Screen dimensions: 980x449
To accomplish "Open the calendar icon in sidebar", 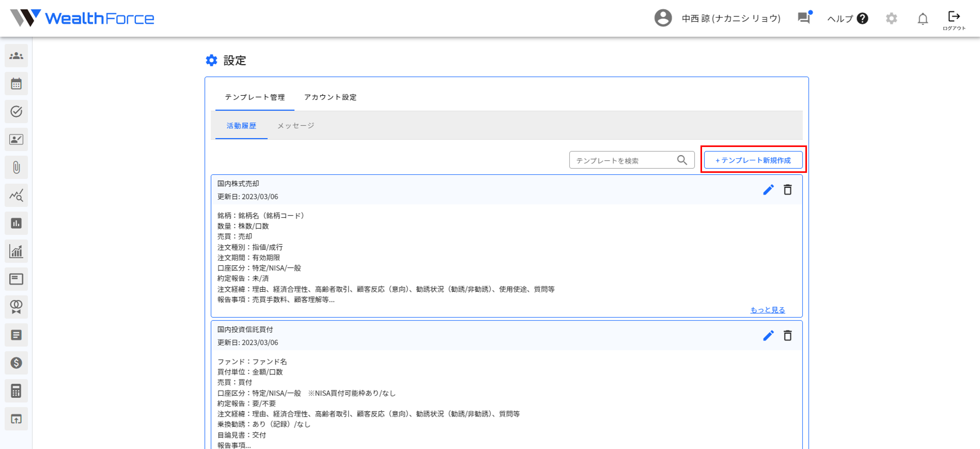I will [x=16, y=84].
